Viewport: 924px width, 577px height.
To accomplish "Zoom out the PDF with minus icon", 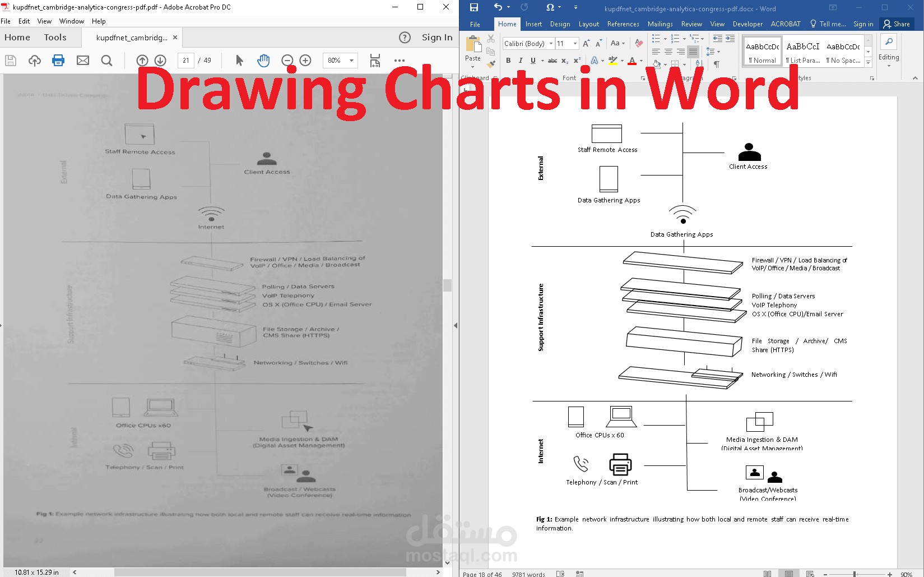I will click(x=287, y=61).
